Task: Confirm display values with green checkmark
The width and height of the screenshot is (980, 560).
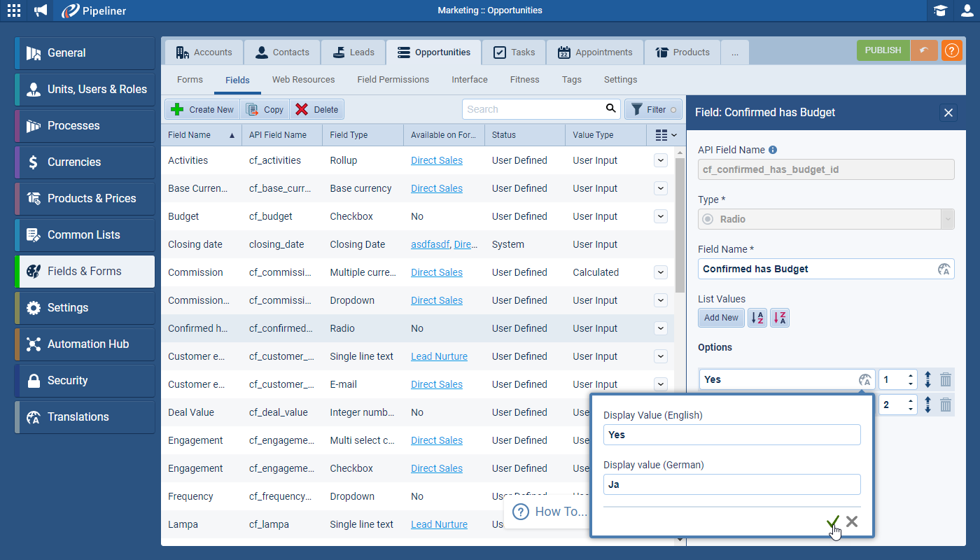Action: (832, 522)
